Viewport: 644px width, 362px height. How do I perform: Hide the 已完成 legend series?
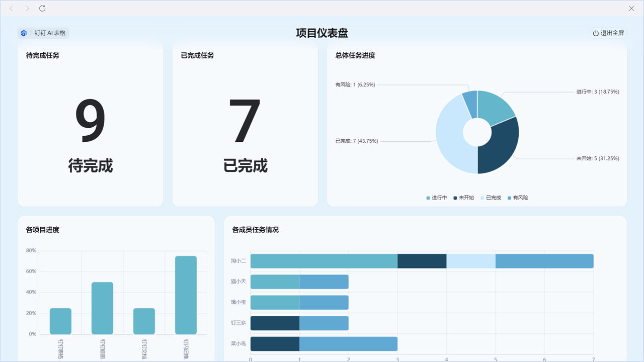(x=491, y=198)
